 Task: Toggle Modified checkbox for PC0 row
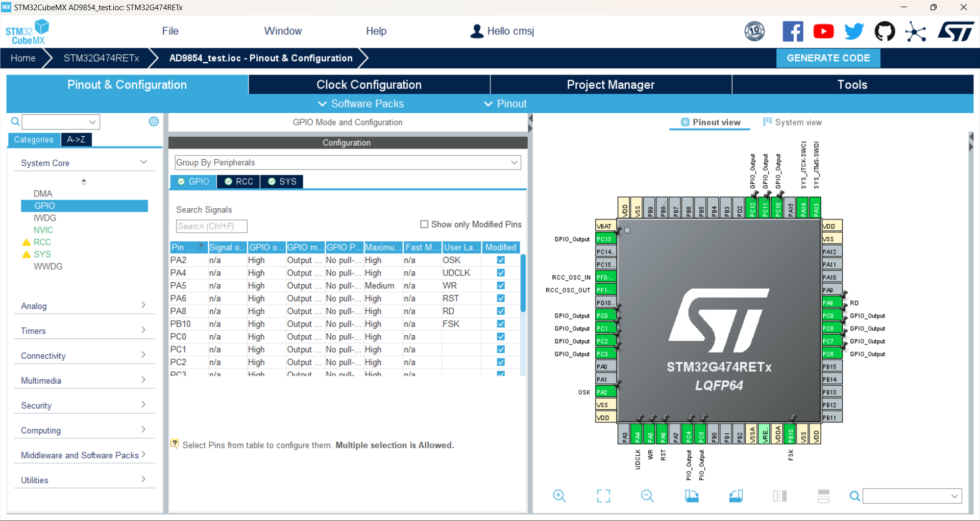[x=501, y=336]
